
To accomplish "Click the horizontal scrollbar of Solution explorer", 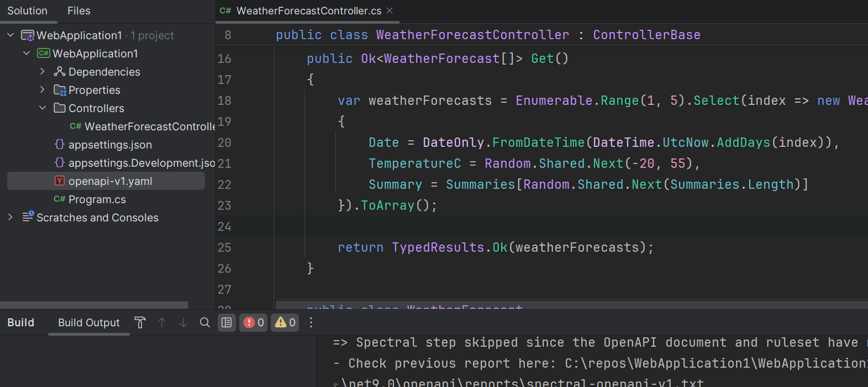I will point(94,305).
